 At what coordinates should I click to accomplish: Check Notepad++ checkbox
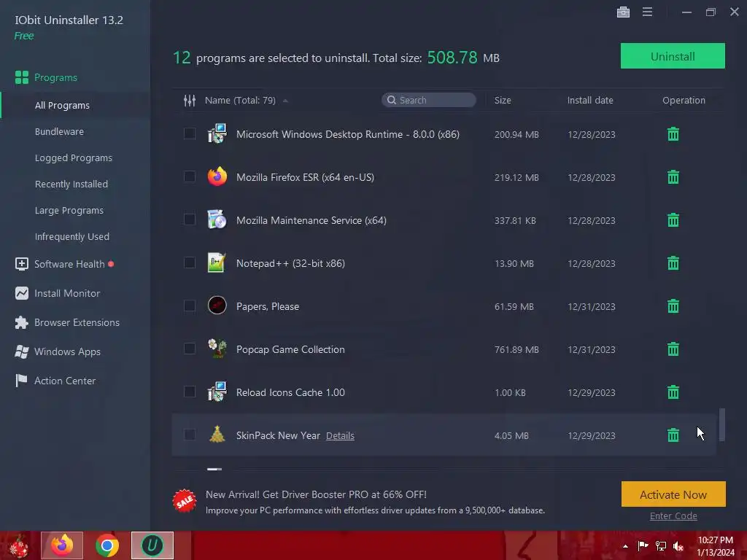click(x=190, y=262)
